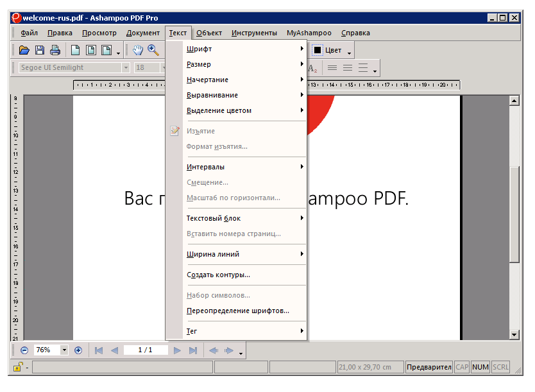Click the Open file folder icon

(x=24, y=51)
